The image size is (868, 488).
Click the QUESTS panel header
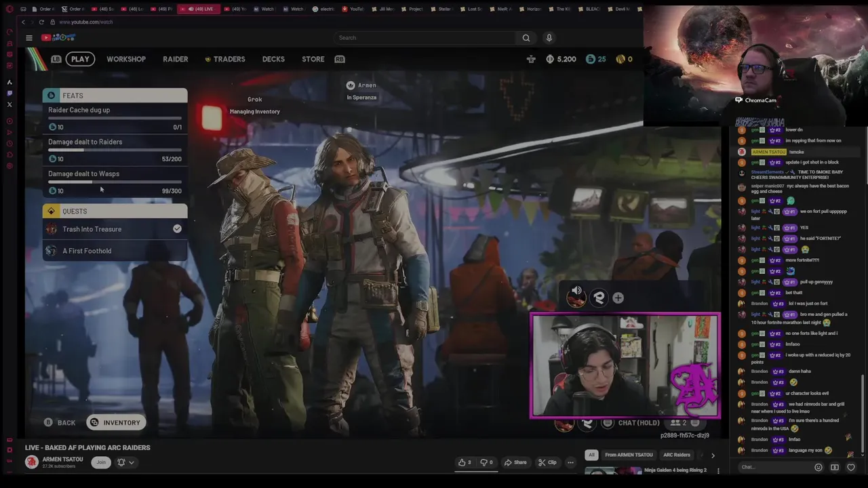pos(115,211)
